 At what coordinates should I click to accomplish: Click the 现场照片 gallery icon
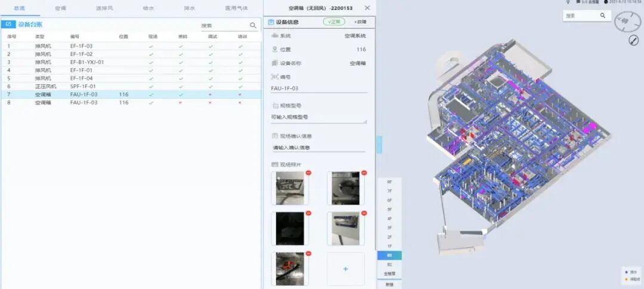pos(275,164)
